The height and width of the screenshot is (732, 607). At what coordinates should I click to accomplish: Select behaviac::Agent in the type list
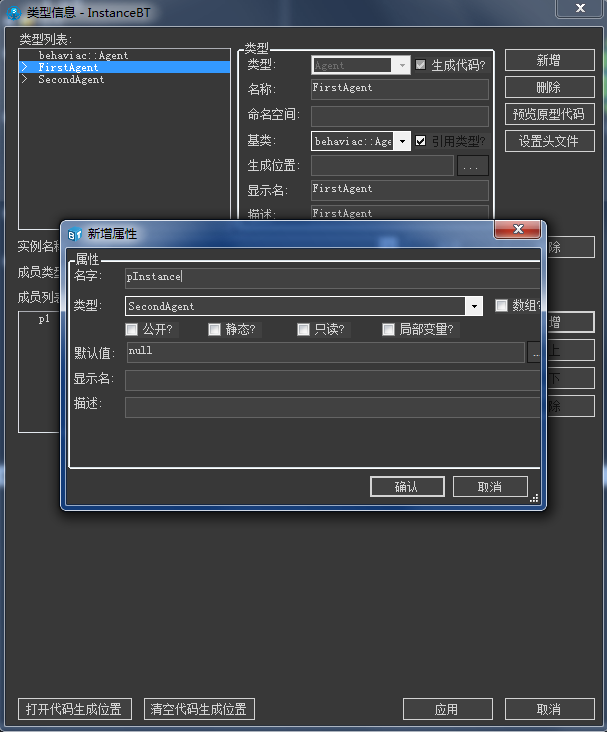pyautogui.click(x=83, y=56)
